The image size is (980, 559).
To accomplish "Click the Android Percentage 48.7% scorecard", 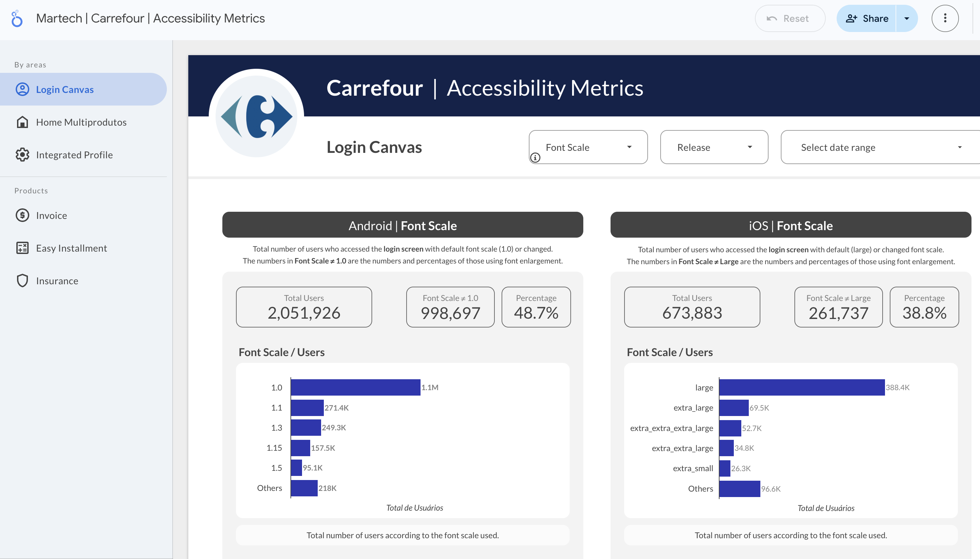I will point(536,307).
